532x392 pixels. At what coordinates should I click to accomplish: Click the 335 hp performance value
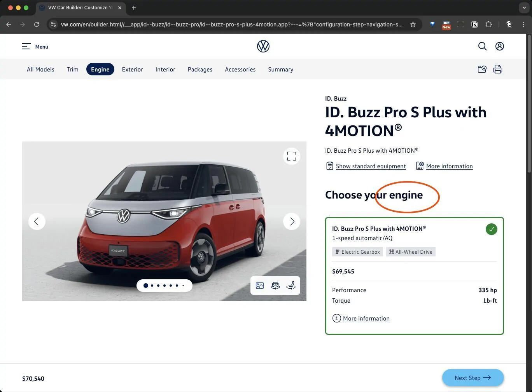[488, 290]
